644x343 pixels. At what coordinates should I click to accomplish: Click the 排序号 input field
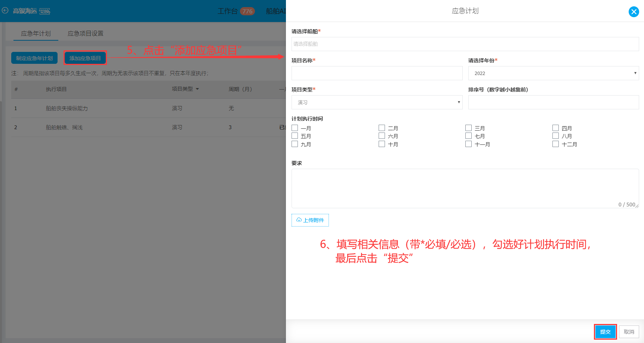[x=553, y=102]
